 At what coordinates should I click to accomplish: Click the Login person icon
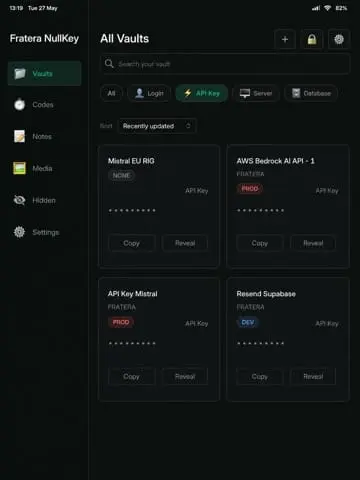[x=139, y=93]
